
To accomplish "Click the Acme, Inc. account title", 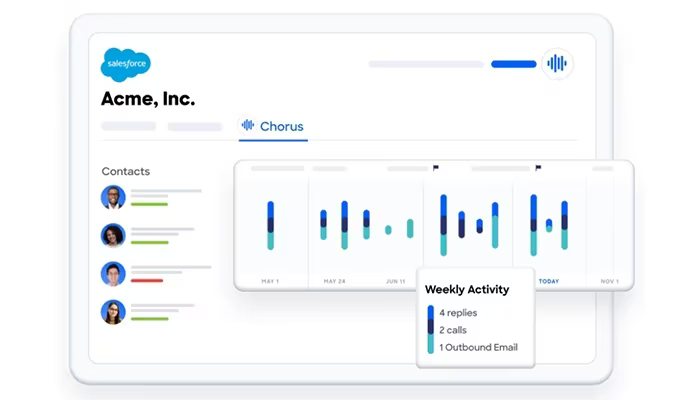I will (148, 99).
